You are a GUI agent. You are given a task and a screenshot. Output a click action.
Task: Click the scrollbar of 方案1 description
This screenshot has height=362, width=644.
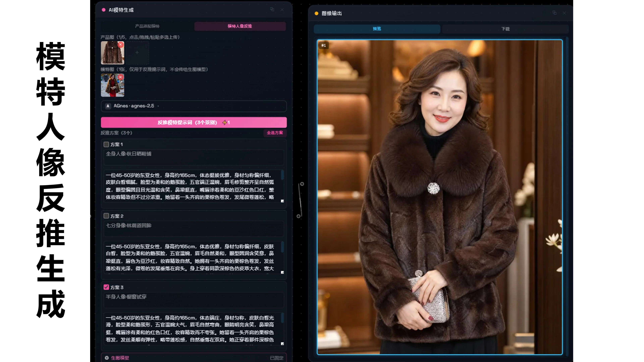282,175
